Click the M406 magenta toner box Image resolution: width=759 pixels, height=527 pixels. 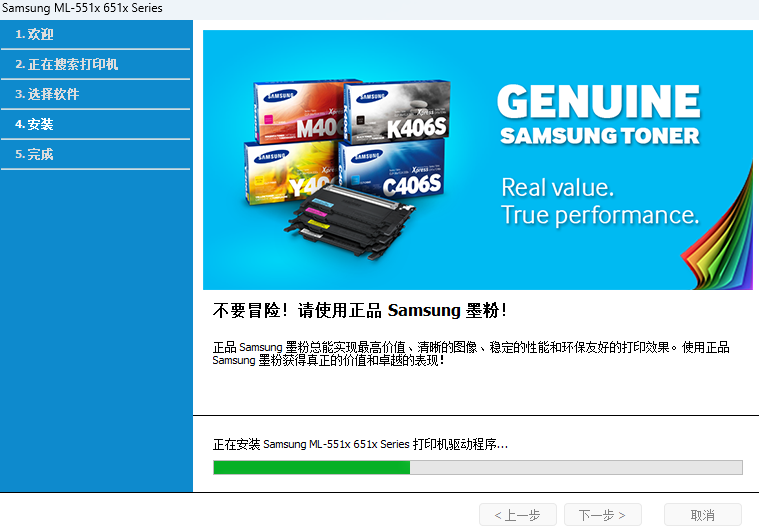coord(300,112)
